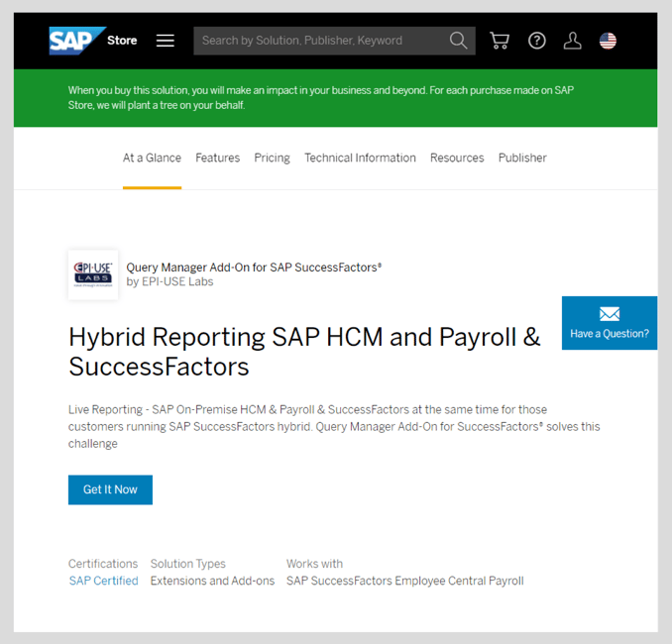Click the Works with label
This screenshot has height=644, width=672.
pos(314,564)
